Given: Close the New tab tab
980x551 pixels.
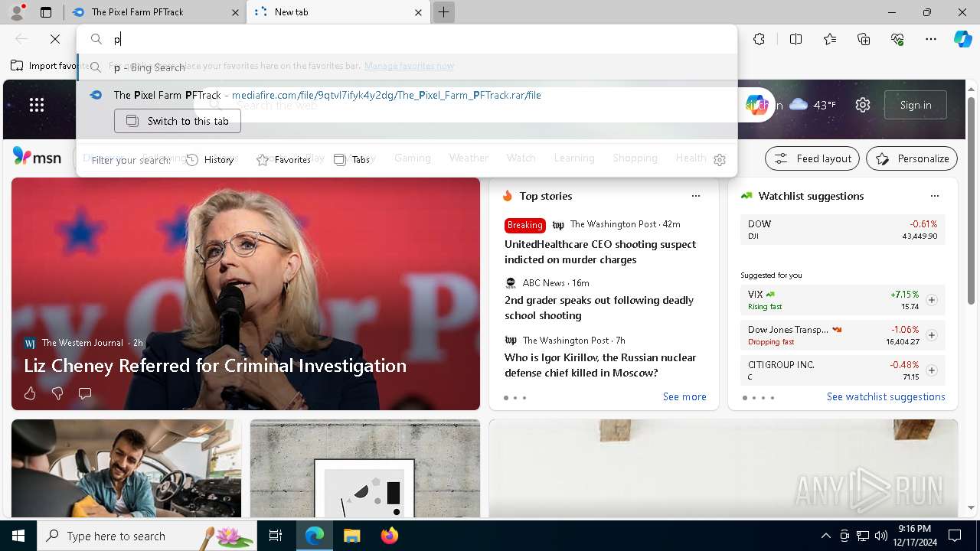Looking at the screenshot, I should tap(418, 12).
